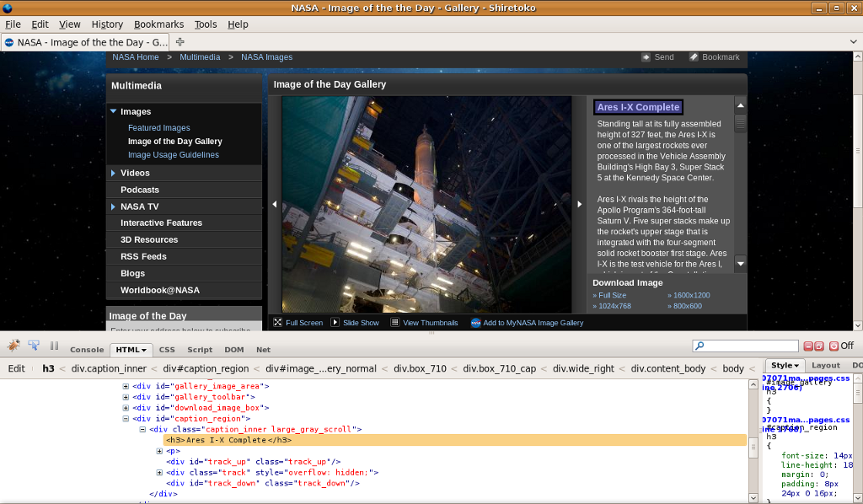Click the new tab plus icon

[x=180, y=42]
